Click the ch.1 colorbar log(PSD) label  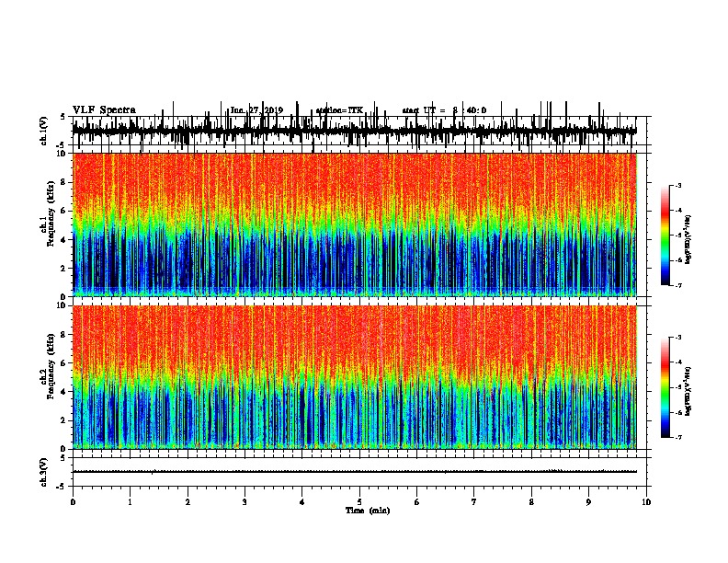[688, 239]
